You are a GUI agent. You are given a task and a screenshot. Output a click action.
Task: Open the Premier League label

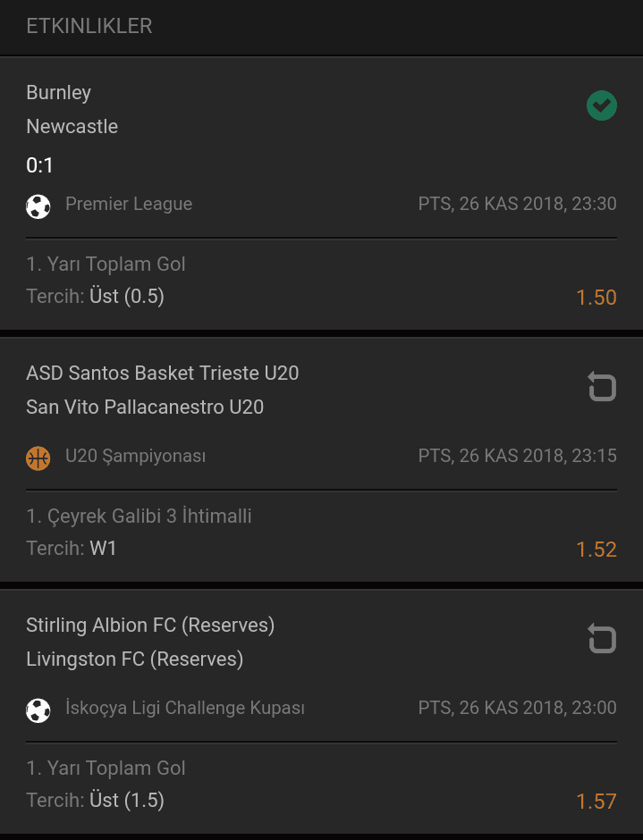[x=129, y=204]
